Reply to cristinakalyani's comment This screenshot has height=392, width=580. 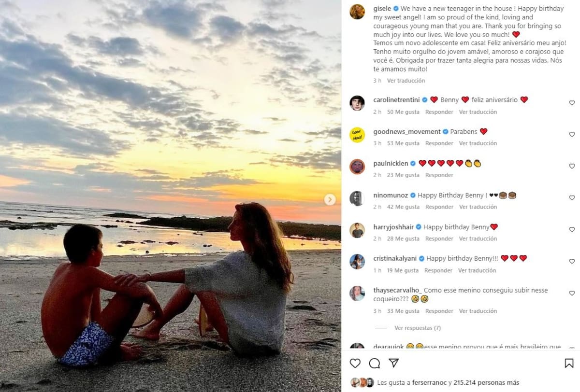click(438, 270)
